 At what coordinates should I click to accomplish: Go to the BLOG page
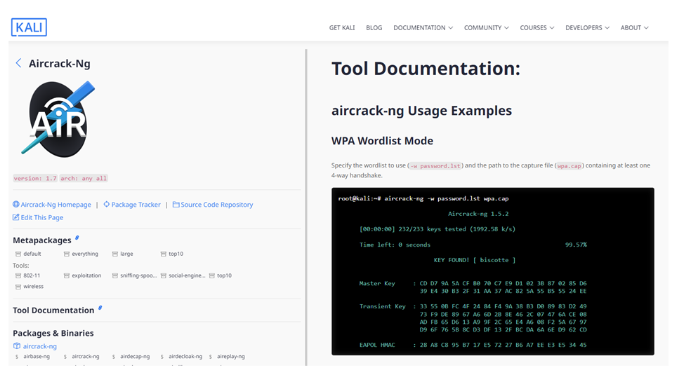374,28
